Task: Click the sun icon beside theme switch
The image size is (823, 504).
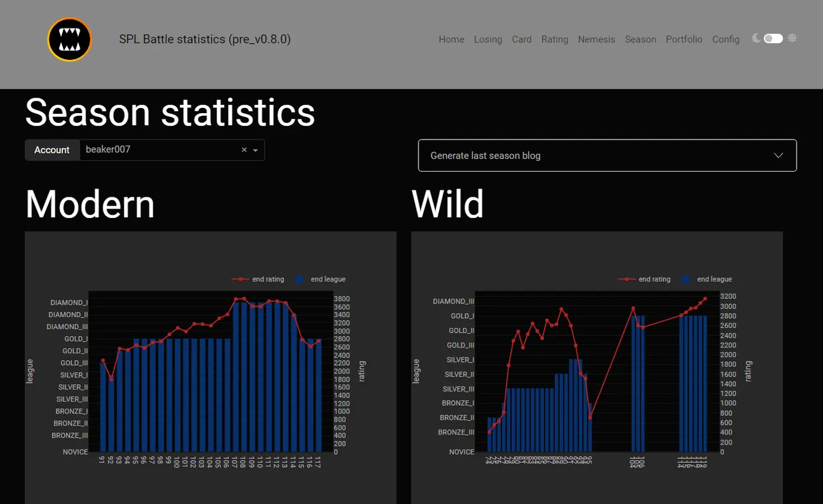Action: point(792,39)
